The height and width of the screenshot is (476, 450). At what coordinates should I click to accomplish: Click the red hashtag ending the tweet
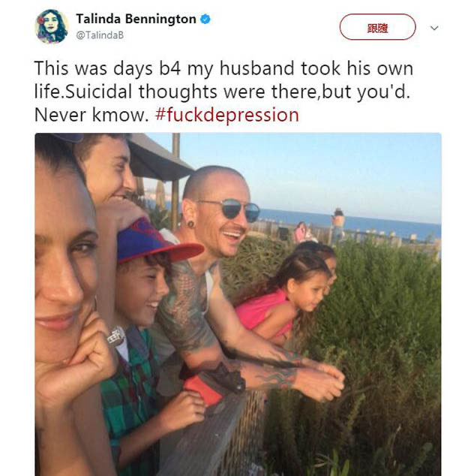click(x=226, y=115)
